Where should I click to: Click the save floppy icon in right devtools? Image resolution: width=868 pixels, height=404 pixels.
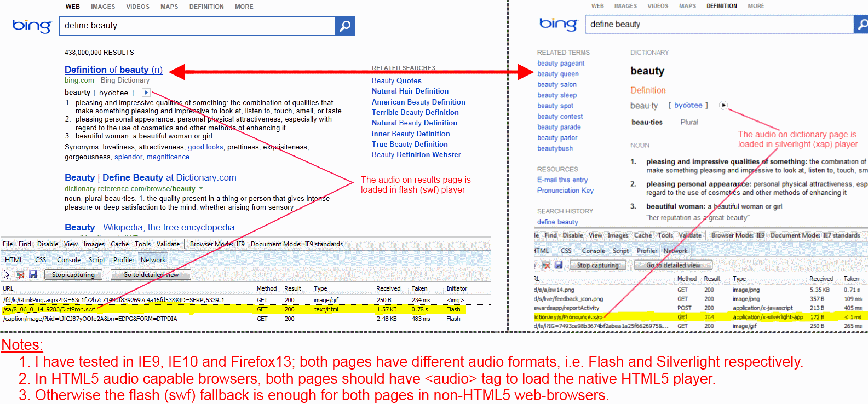tap(559, 265)
